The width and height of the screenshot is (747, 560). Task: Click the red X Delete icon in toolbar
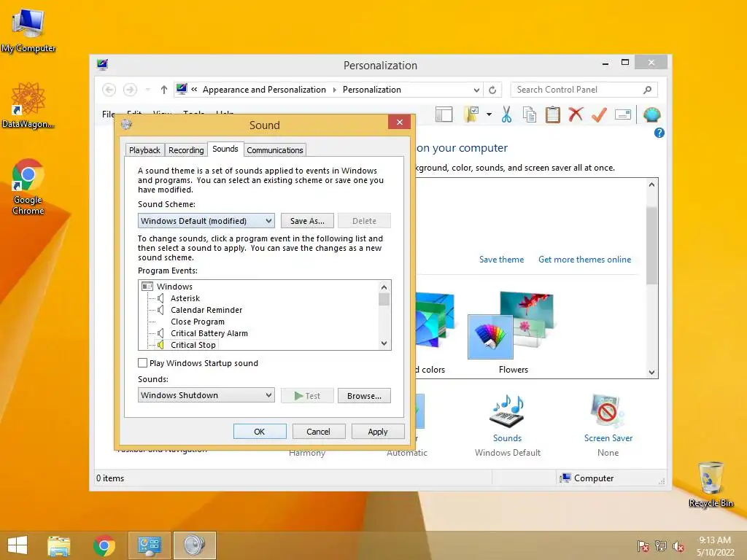tap(576, 114)
